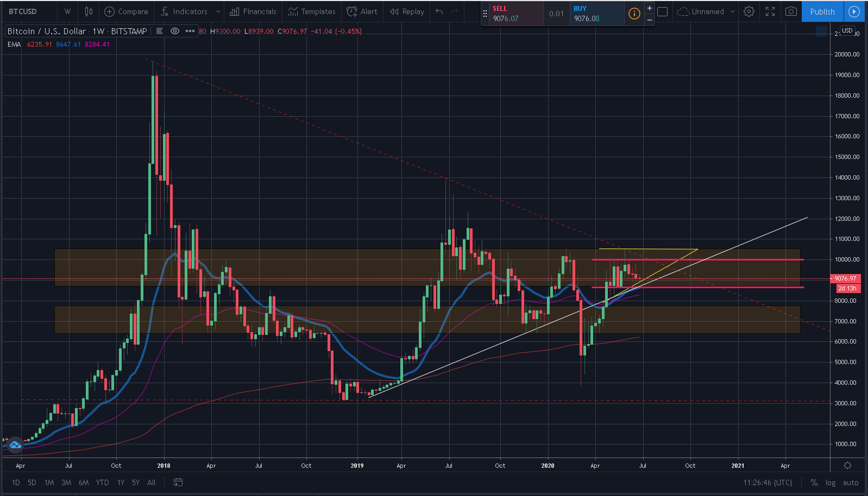Screen dimensions: 868x496
Task: Click the Compare symbol plus icon
Action: click(x=109, y=11)
